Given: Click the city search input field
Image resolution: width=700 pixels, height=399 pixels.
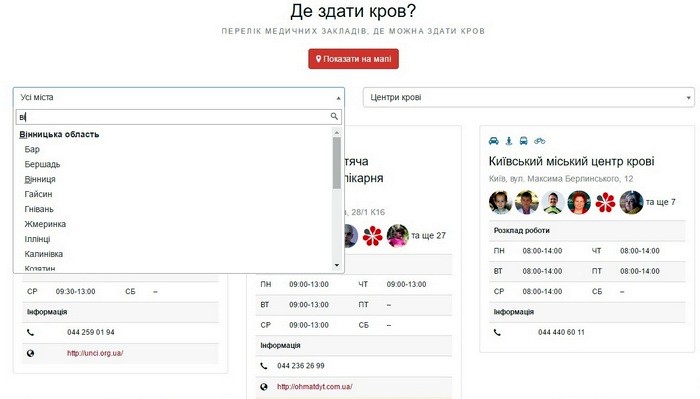Looking at the screenshot, I should coord(179,117).
